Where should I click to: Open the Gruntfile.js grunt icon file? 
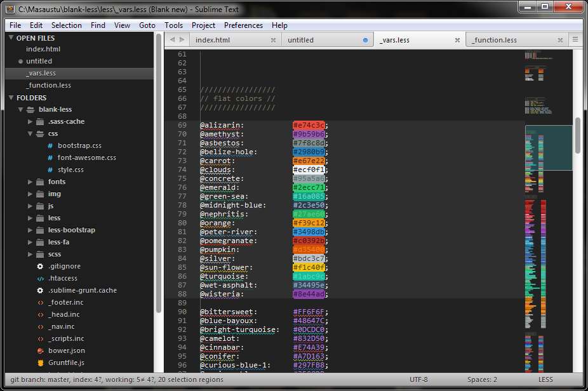(39, 362)
